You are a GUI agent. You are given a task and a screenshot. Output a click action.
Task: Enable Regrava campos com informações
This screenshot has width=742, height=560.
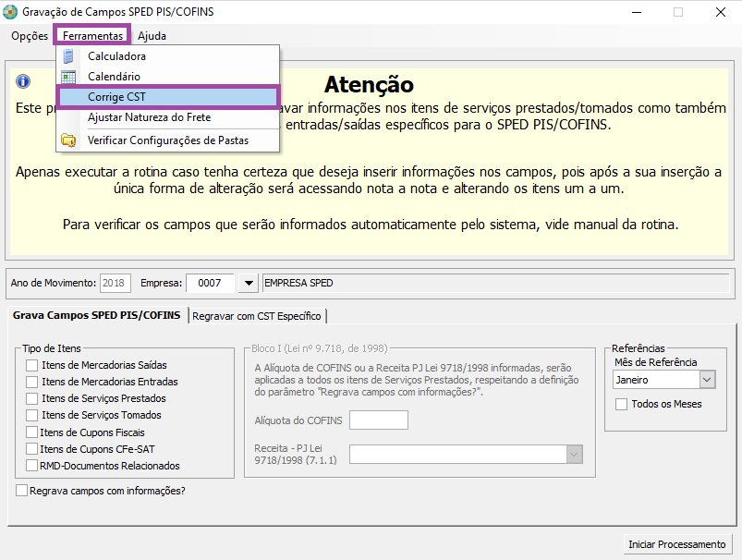point(22,491)
